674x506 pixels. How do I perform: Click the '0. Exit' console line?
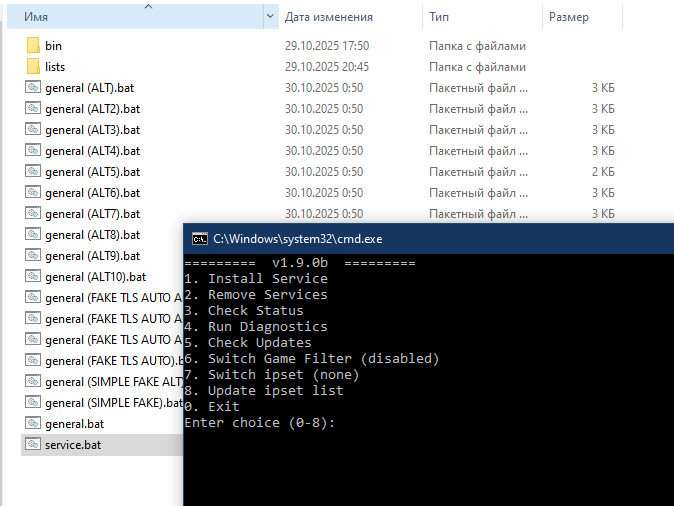pyautogui.click(x=211, y=407)
